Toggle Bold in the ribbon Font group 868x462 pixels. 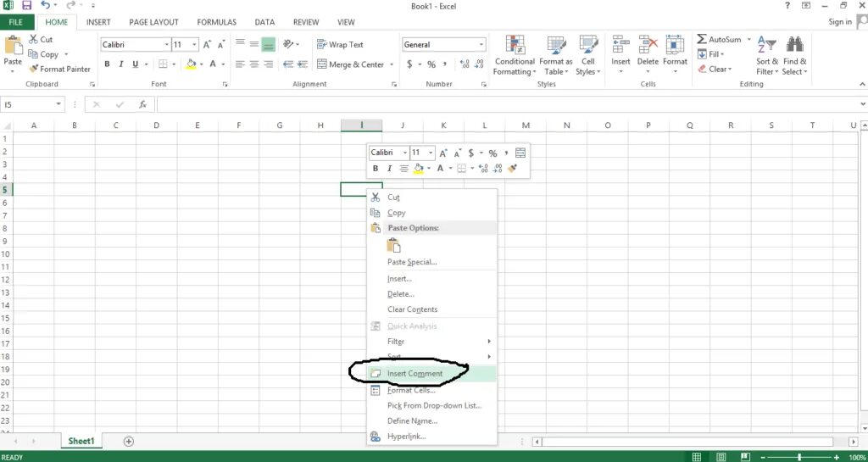pyautogui.click(x=107, y=64)
